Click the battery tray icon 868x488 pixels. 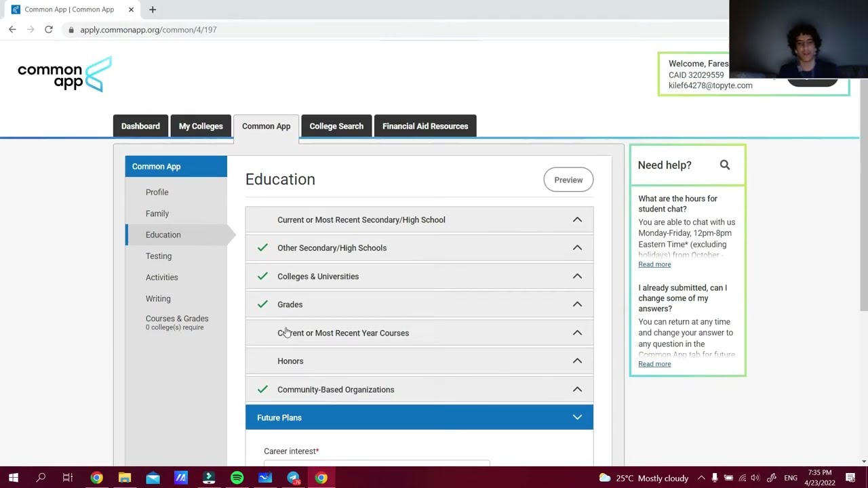pos(728,478)
